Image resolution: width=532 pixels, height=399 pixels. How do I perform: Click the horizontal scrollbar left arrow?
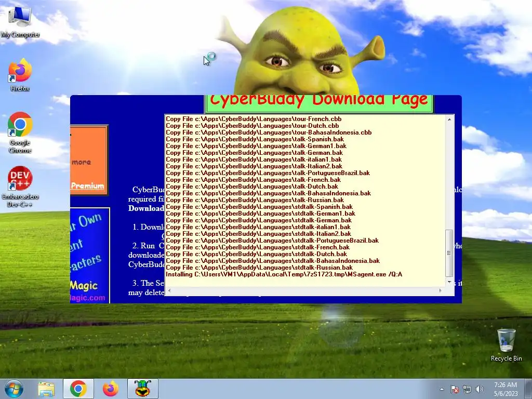pyautogui.click(x=169, y=290)
